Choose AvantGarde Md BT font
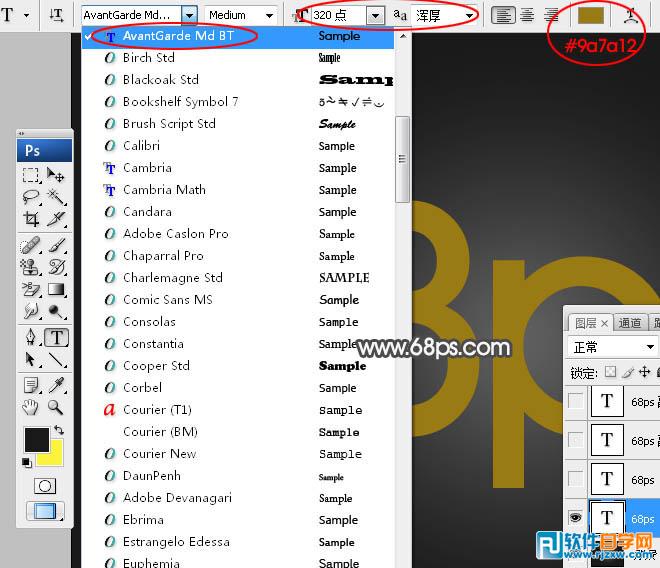The width and height of the screenshot is (660, 568). 238,36
